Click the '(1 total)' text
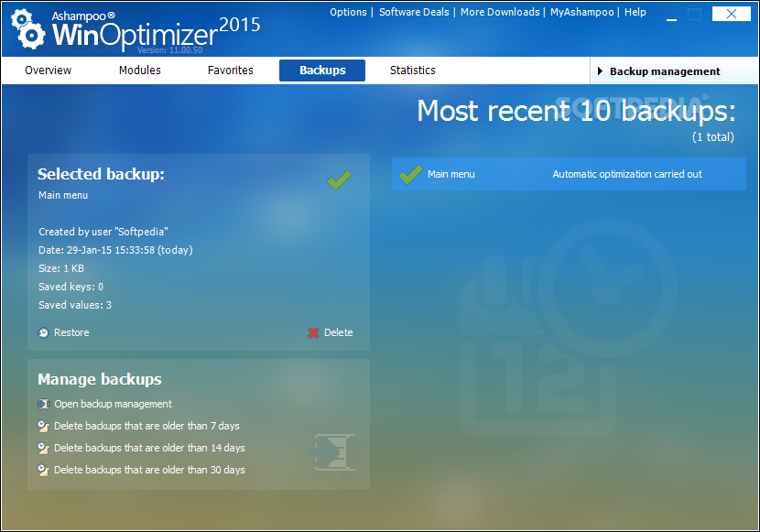This screenshot has width=760, height=532. (x=713, y=137)
